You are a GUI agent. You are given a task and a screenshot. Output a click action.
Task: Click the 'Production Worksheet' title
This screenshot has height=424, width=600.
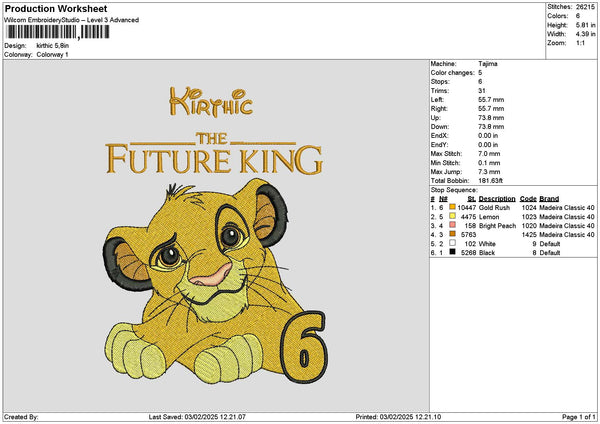[56, 8]
